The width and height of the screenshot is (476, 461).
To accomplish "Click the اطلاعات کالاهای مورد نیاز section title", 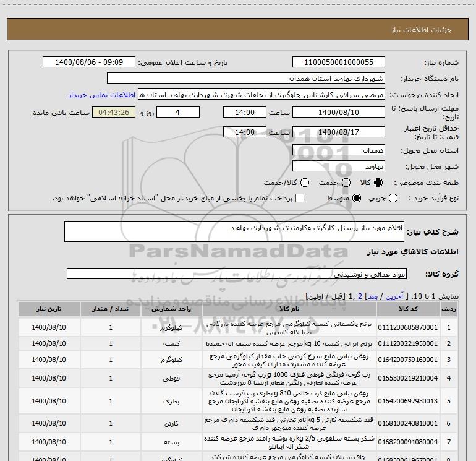I will [413, 252].
